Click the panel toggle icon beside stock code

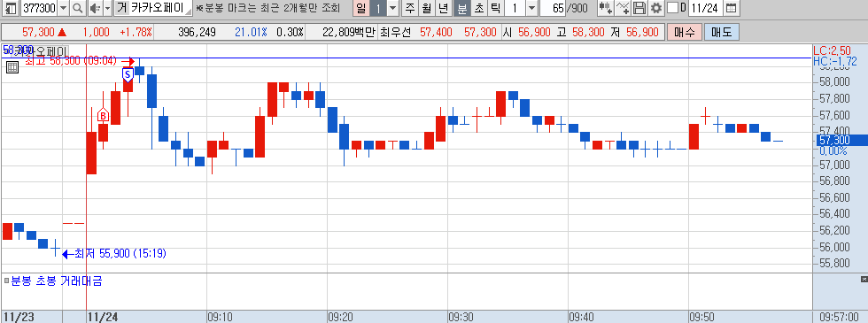point(11,8)
